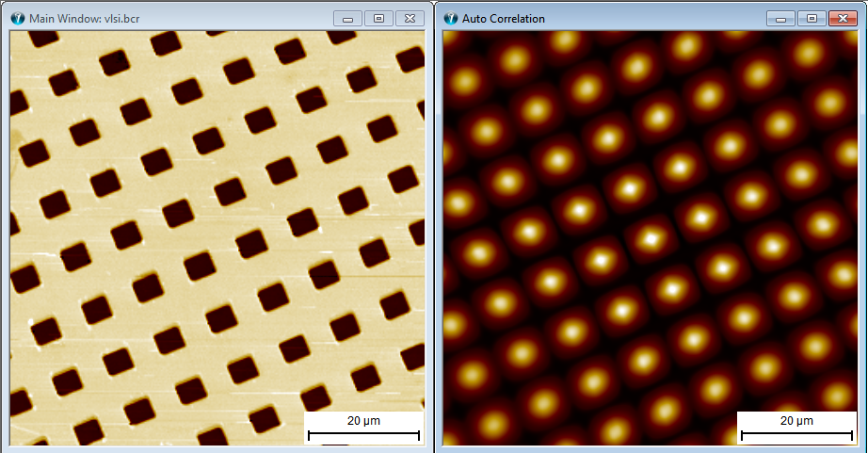
Task: Minimize the Auto Correlation window
Action: tap(780, 18)
